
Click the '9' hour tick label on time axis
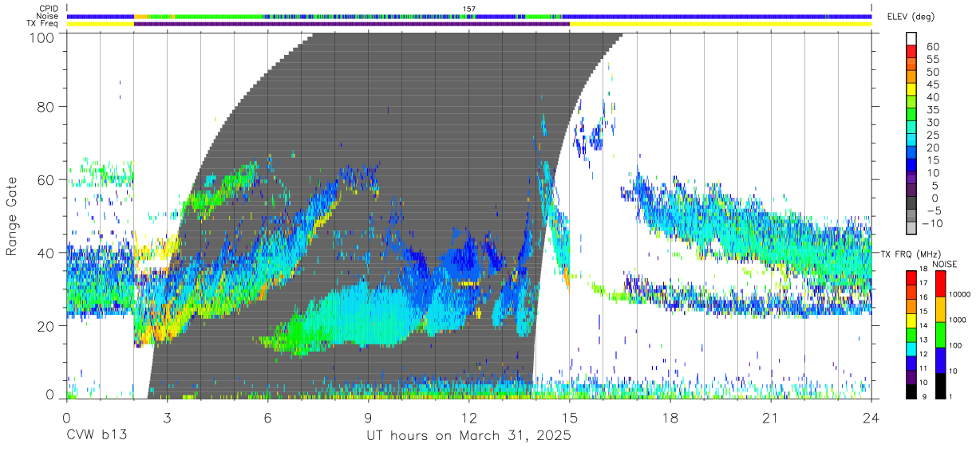click(x=368, y=417)
